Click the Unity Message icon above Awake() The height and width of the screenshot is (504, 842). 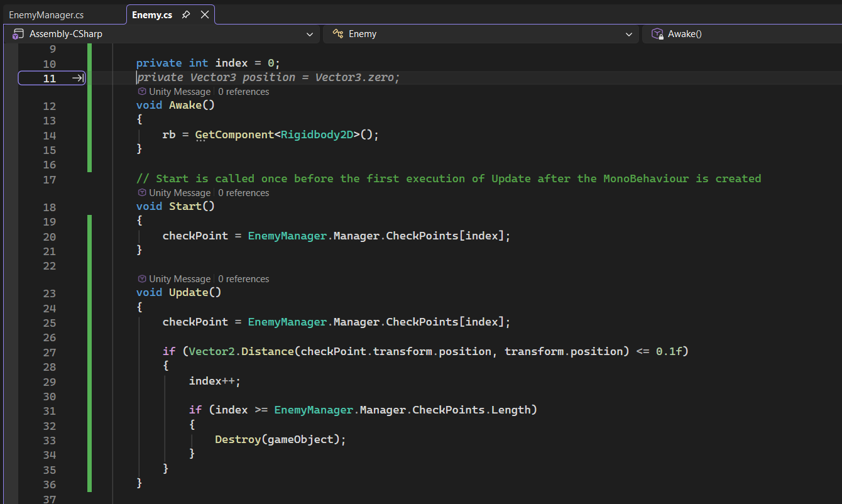click(142, 92)
